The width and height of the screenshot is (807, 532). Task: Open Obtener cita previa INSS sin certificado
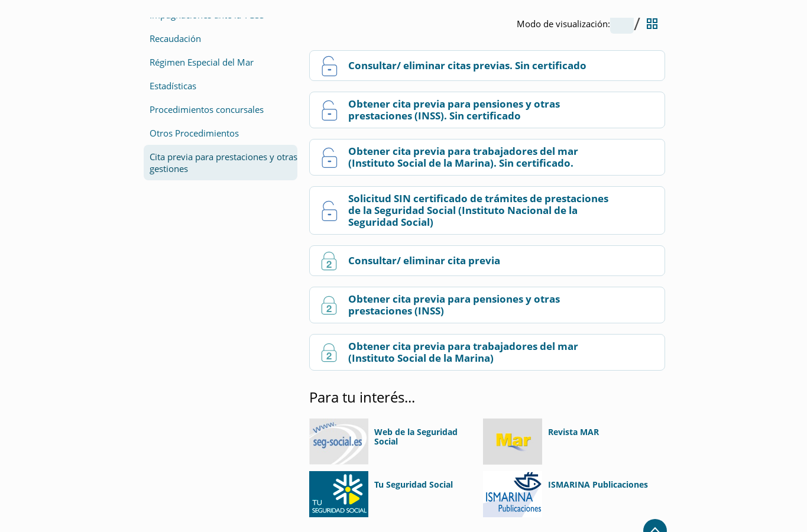point(454,110)
